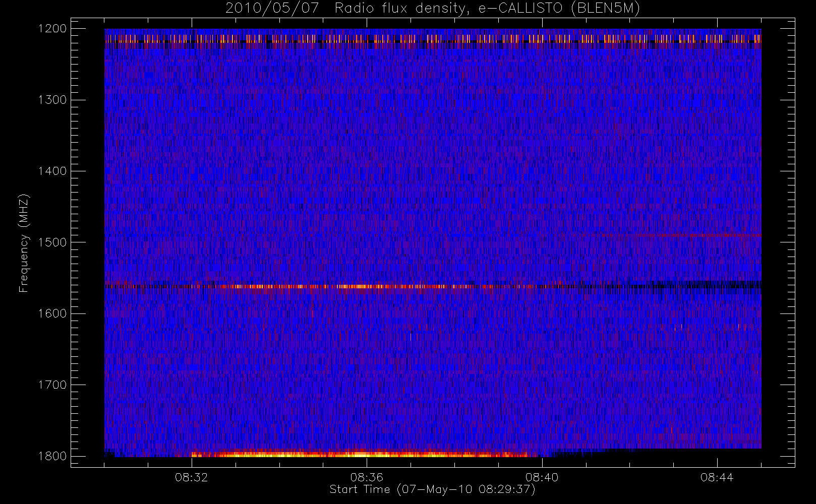Viewport: 816px width, 504px height.
Task: Click the striped yellow band near 1210 MHz
Action: (433, 38)
